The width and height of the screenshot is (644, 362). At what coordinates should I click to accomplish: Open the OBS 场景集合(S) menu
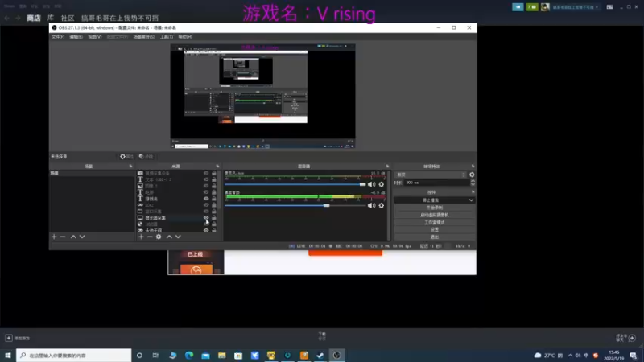144,37
